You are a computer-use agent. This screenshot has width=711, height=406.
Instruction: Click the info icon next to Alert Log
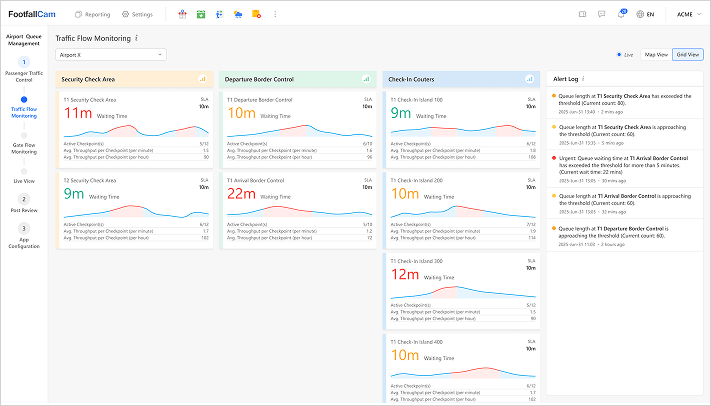[x=583, y=78]
